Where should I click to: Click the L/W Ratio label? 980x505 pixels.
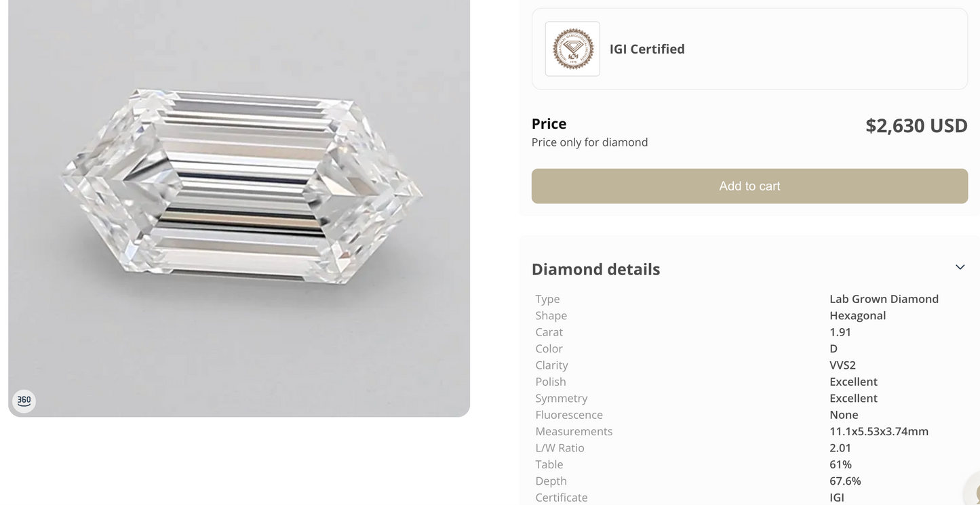560,448
